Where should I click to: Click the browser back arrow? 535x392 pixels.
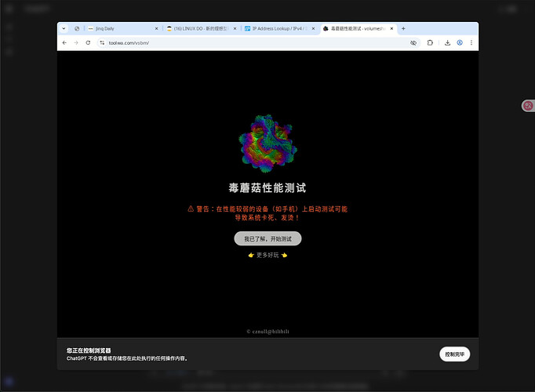pyautogui.click(x=64, y=42)
